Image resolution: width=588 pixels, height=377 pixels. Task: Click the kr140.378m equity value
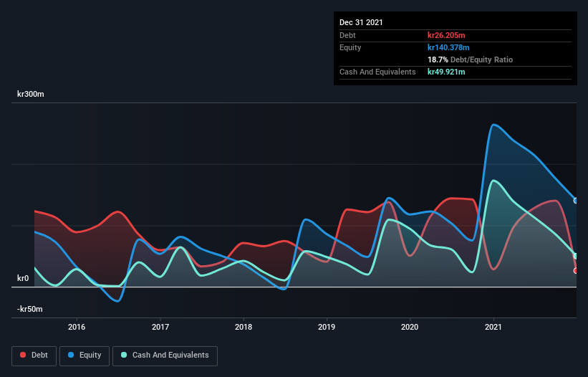[448, 47]
